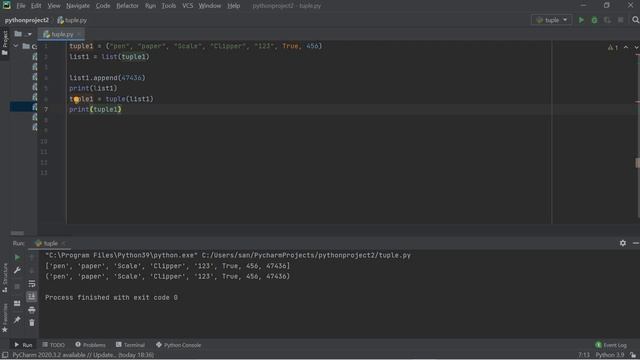Pin the Run tab with pin icon
640x360 pixels.
point(17,320)
